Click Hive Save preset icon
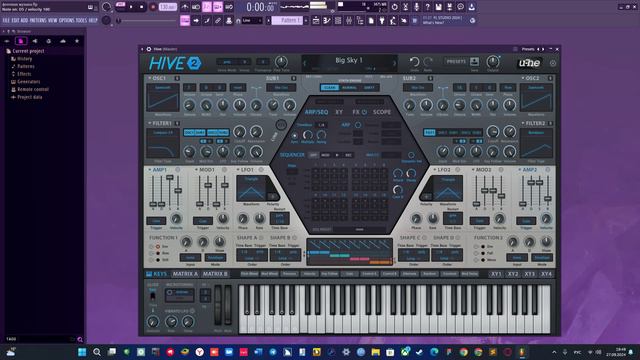 click(474, 62)
